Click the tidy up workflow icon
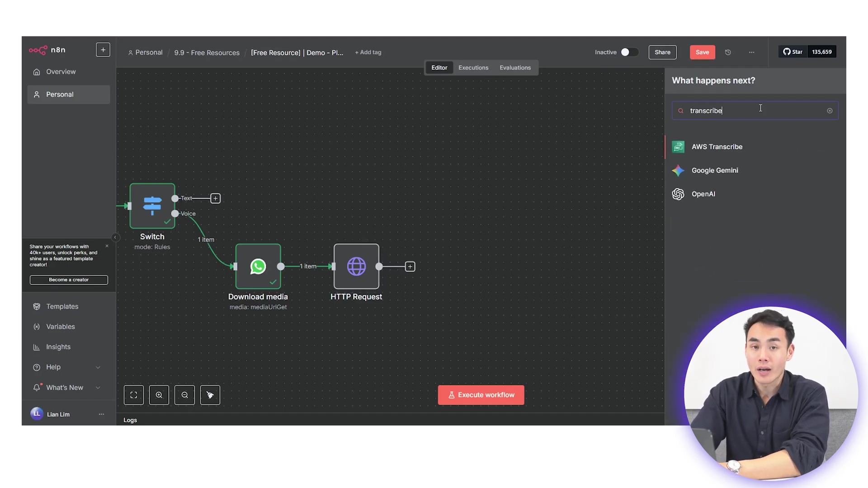Screen dimensions: 868x488 point(210,395)
